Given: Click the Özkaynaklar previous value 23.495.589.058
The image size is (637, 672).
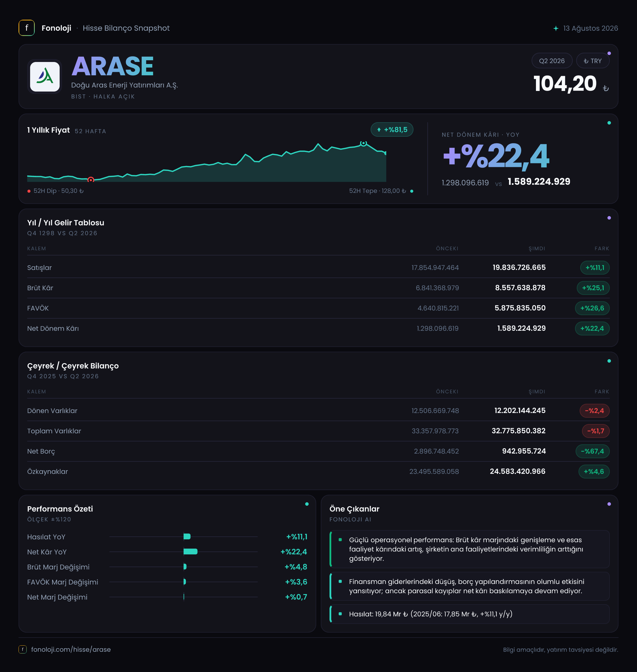Looking at the screenshot, I should coord(434,471).
